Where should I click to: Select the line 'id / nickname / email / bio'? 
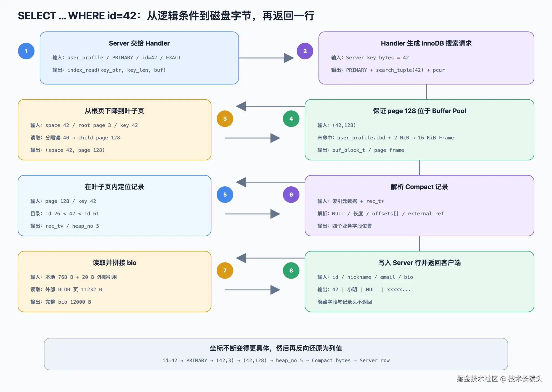point(373,277)
